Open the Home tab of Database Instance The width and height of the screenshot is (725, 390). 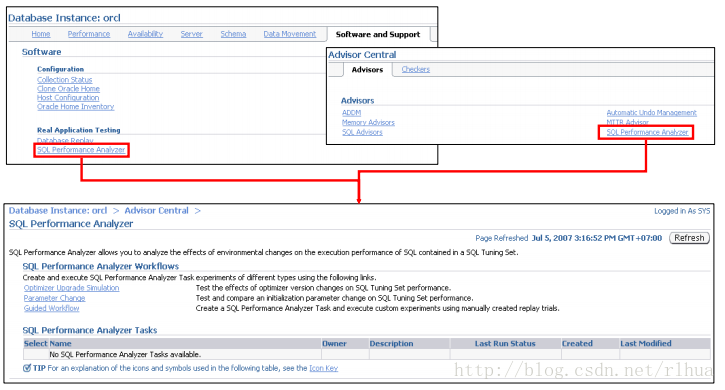tap(41, 34)
